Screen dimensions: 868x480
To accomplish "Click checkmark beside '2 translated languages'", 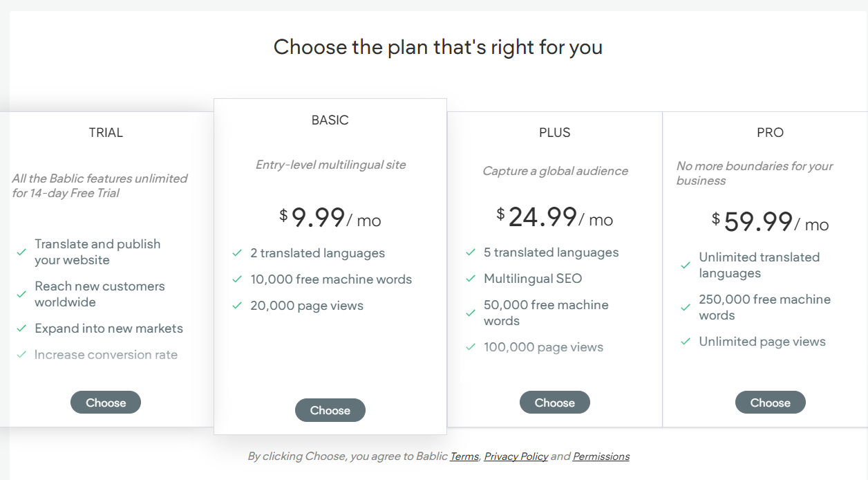I will tap(237, 253).
